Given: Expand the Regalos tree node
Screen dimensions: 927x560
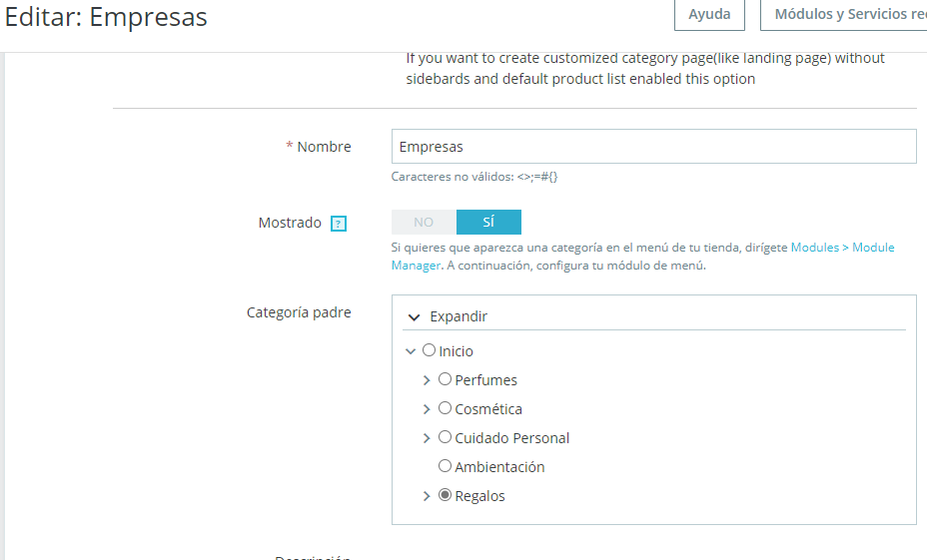Looking at the screenshot, I should (x=427, y=496).
